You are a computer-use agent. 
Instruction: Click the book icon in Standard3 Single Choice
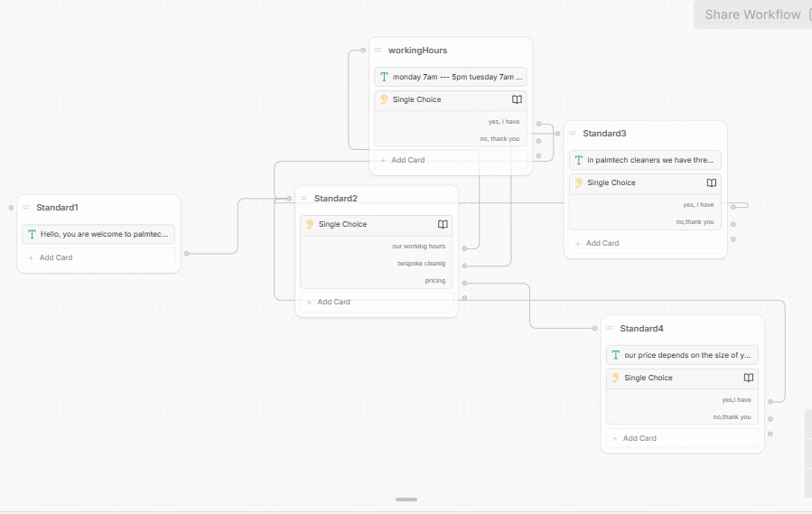point(712,182)
